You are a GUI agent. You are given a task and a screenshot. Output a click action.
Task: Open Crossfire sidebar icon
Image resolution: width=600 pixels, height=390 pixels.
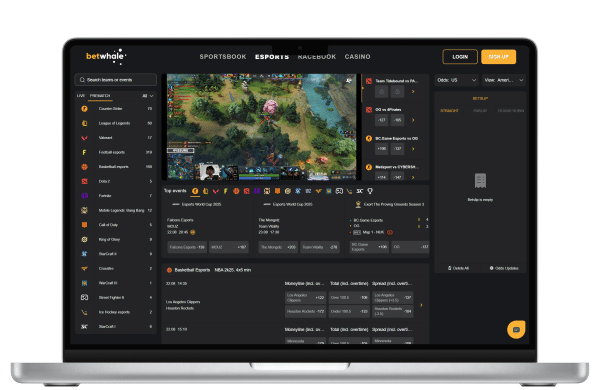pyautogui.click(x=85, y=268)
